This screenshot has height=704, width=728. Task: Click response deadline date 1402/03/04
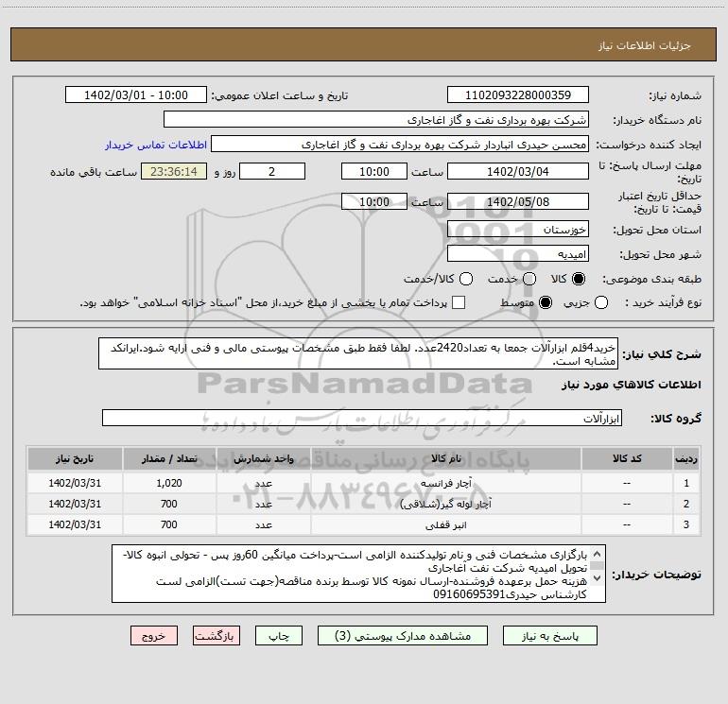click(x=518, y=171)
